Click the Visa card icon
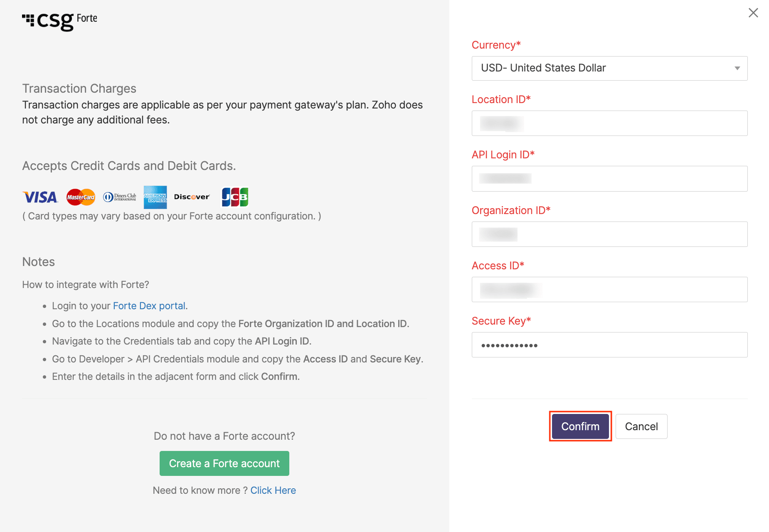Viewport: 769px width, 532px height. point(40,197)
